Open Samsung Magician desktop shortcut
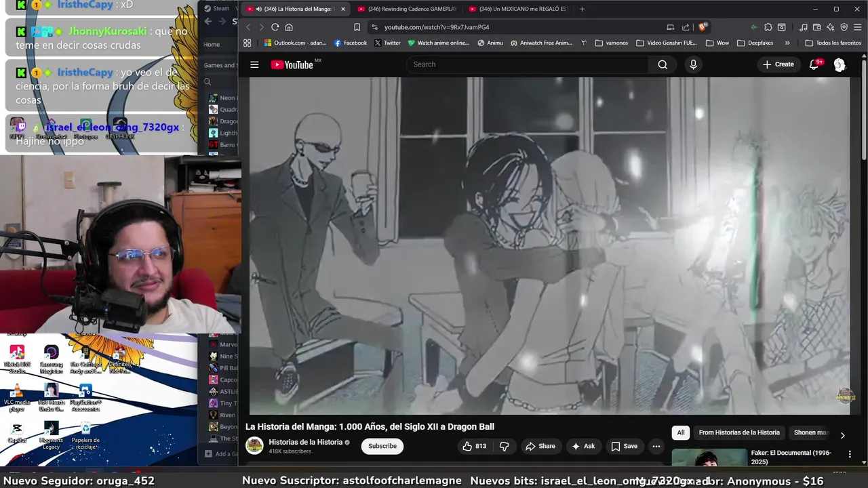868x488 pixels. (x=51, y=359)
